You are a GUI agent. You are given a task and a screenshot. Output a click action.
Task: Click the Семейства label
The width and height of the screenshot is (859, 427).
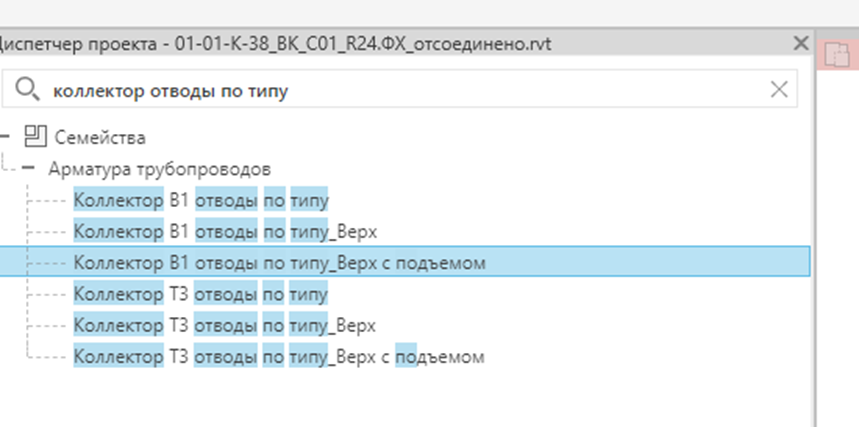[100, 137]
